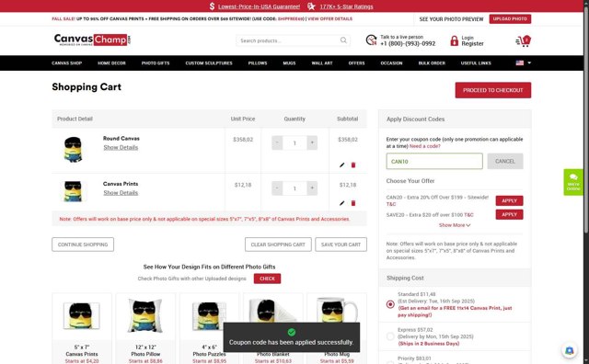The image size is (589, 364).
Task: Click the CanvasChamp logo
Action: click(x=92, y=40)
